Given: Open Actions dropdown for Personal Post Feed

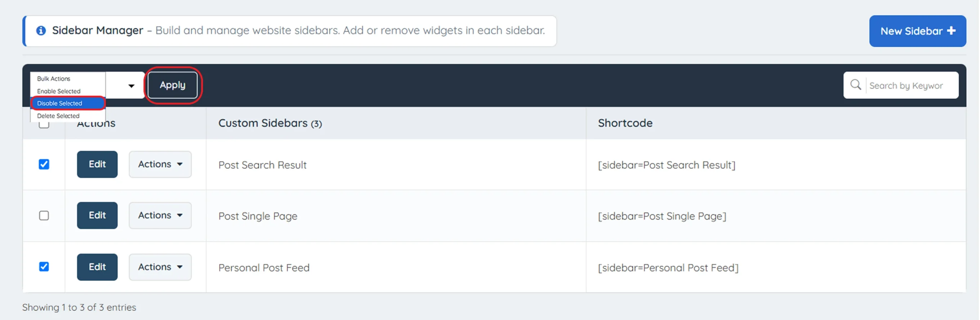Looking at the screenshot, I should [160, 267].
